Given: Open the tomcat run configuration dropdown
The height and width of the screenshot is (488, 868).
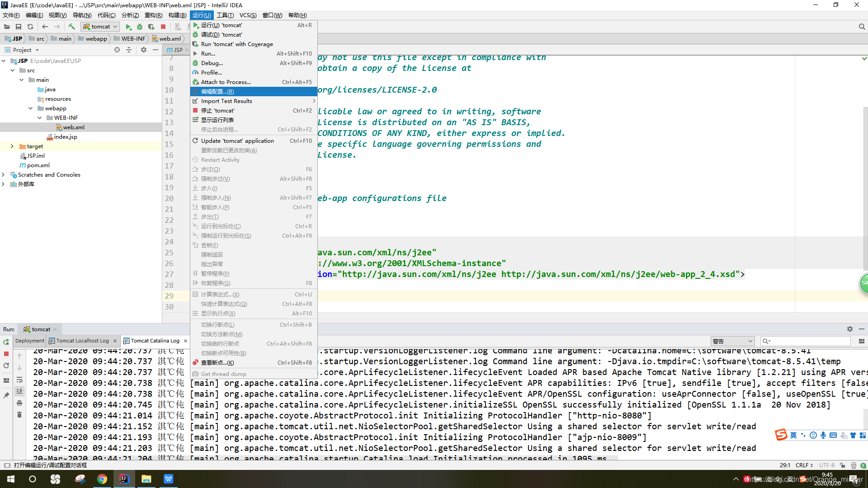Looking at the screenshot, I should point(100,27).
